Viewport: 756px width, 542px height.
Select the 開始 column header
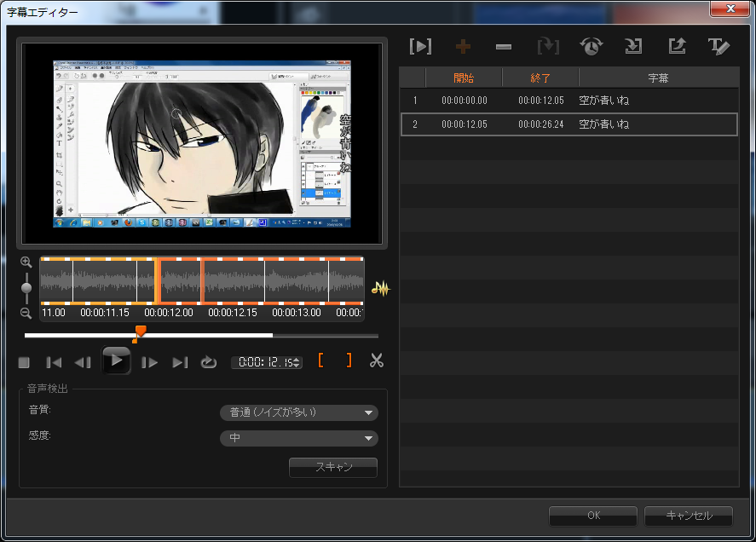pos(464,78)
